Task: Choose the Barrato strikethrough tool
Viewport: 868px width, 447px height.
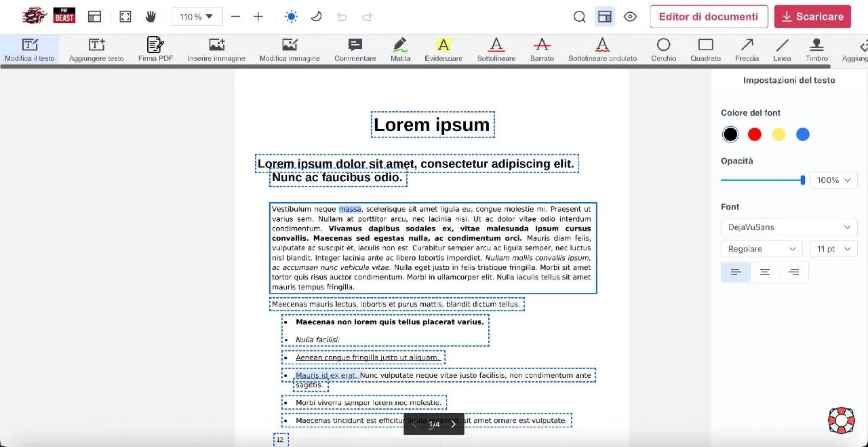Action: 542,47
